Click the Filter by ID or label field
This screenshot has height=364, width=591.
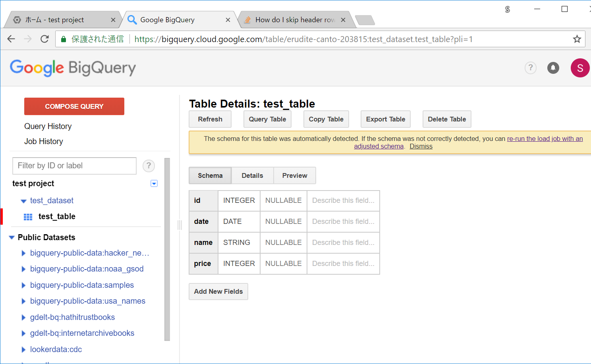74,166
